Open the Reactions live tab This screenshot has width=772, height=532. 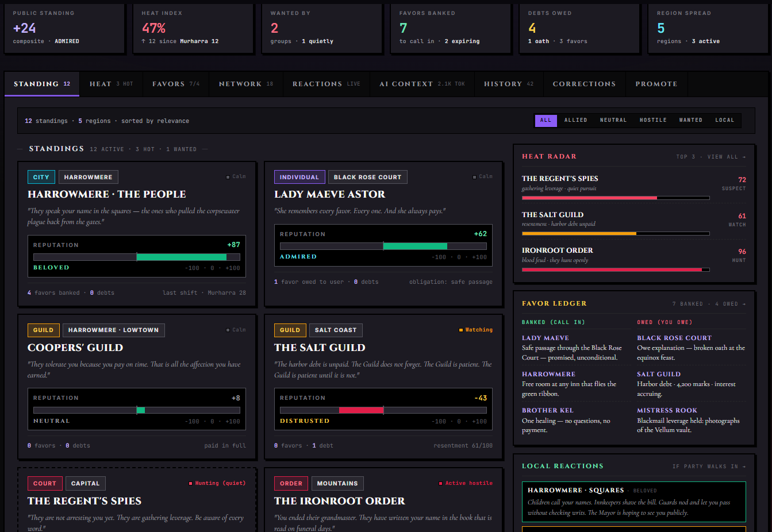(x=327, y=84)
